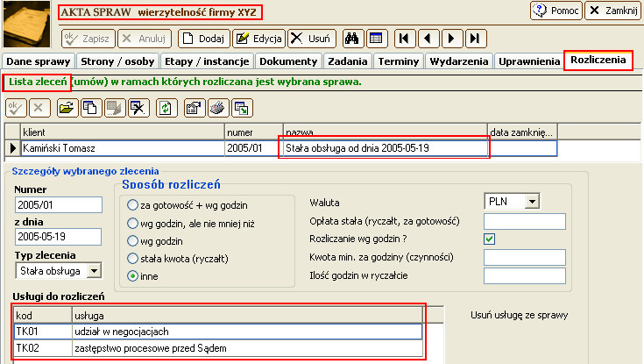Screen dimensions: 644x364
Task: Select the Kamiński Tomasz client cell
Action: click(123, 148)
